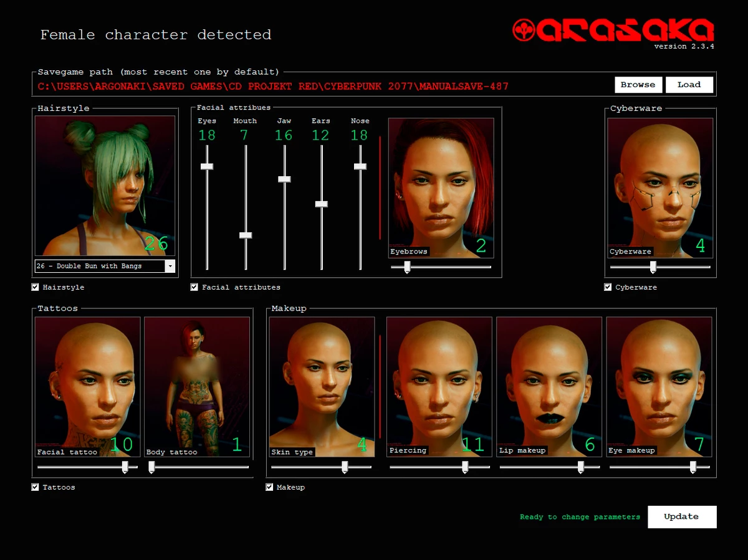The height and width of the screenshot is (560, 748).
Task: Click the Mouth slider handle
Action: point(246,235)
